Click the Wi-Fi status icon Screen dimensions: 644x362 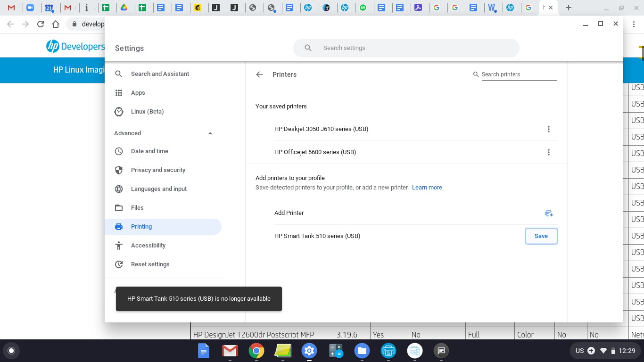[603, 351]
